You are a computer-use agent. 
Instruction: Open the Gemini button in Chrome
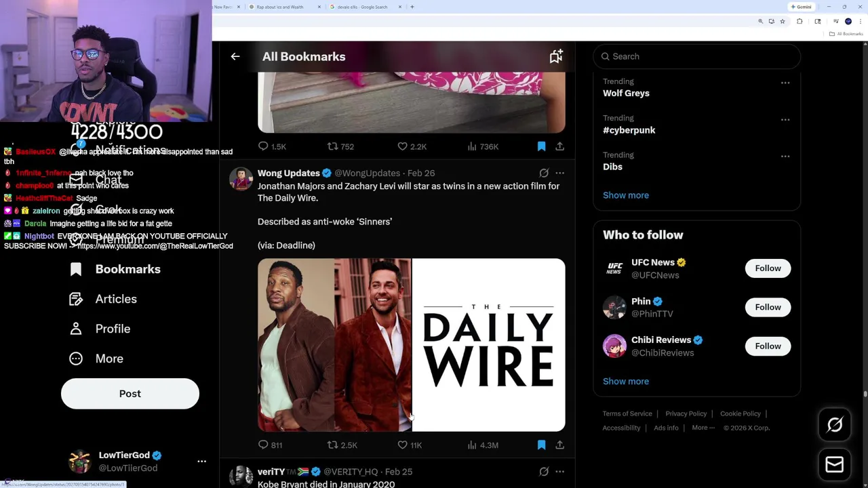point(801,7)
